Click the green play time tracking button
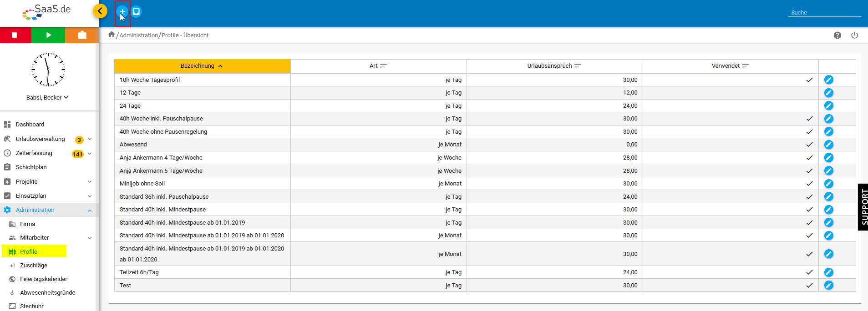This screenshot has height=311, width=868. (x=48, y=35)
